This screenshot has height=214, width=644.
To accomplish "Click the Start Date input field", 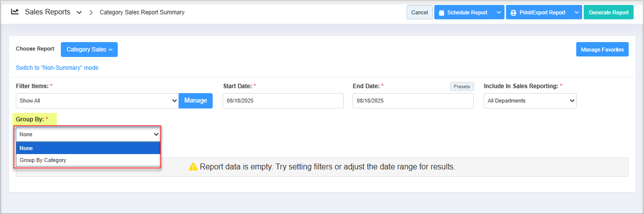I will [x=282, y=101].
